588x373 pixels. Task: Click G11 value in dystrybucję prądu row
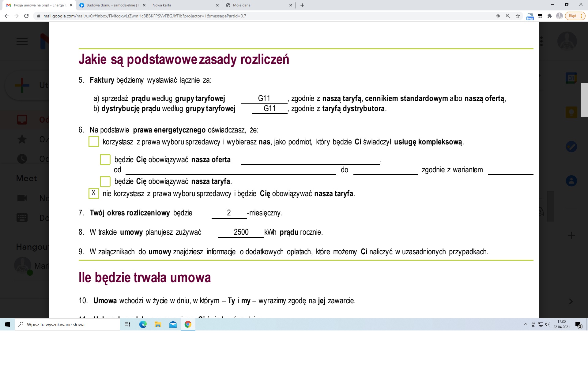(269, 108)
